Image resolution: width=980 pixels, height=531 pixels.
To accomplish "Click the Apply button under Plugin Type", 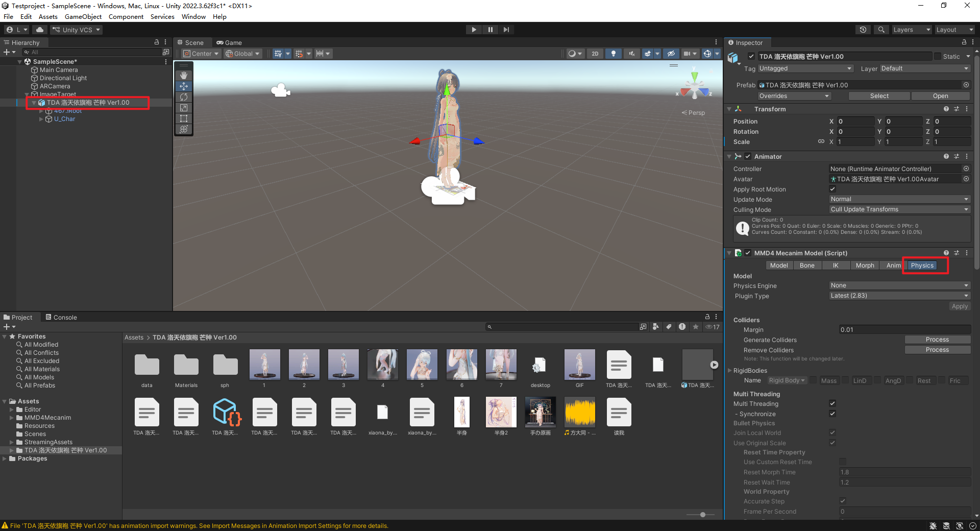I will click(960, 306).
